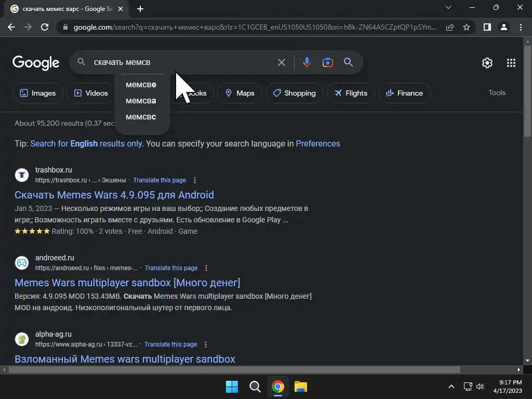Open File Explorer from taskbar
The height and width of the screenshot is (399, 532).
pyautogui.click(x=301, y=387)
